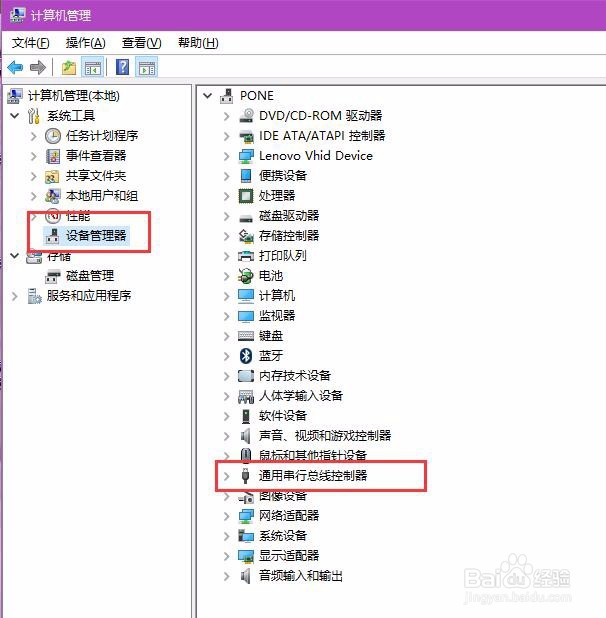Screen dimensions: 606x618
Task: Click the 电池 battery device icon
Action: pos(245,276)
